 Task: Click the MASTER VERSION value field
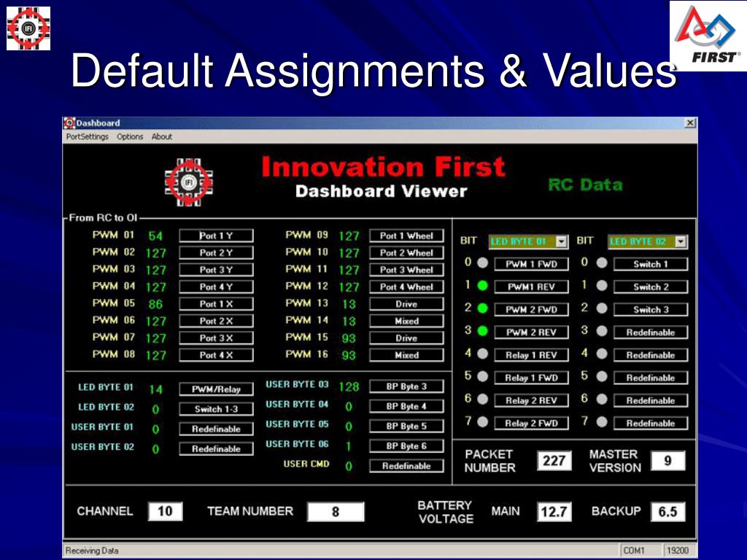click(x=668, y=461)
